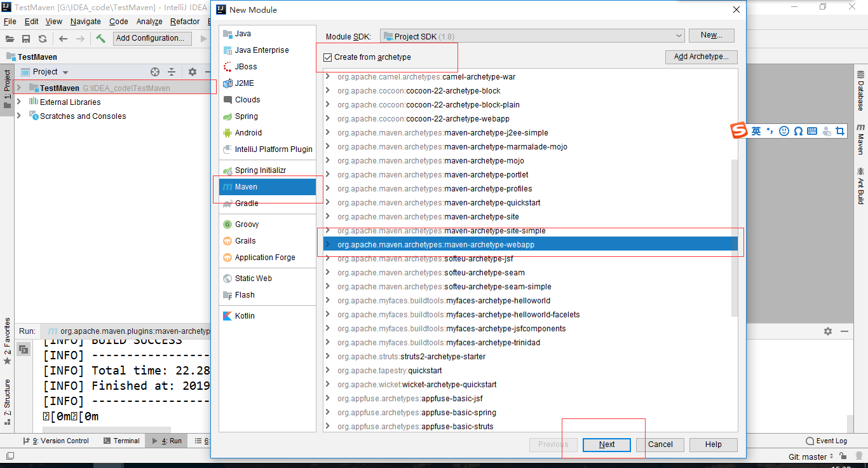
Task: Click the Synchronize refresh toolbar icon
Action: point(43,39)
